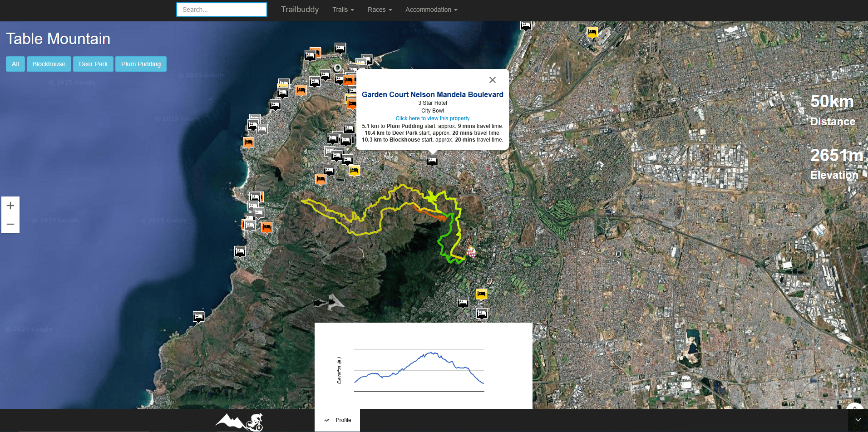Open the Trails dropdown menu

(x=343, y=10)
